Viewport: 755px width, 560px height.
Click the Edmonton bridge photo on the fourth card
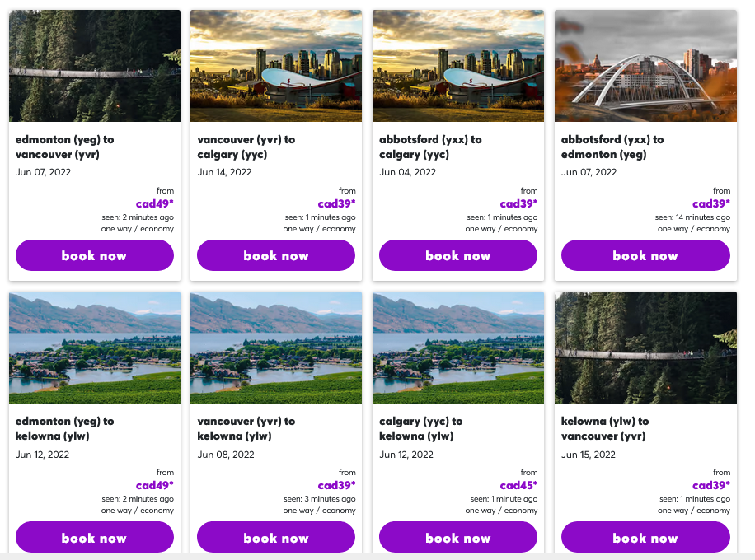pos(645,66)
